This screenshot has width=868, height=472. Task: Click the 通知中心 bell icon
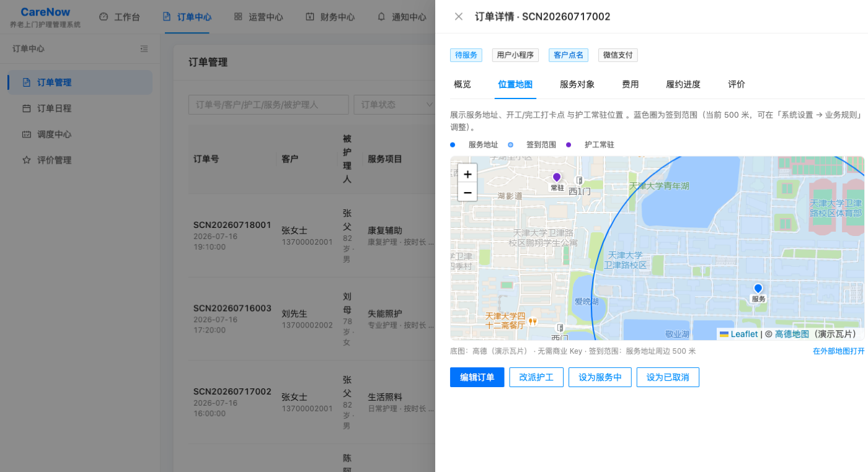pyautogui.click(x=381, y=17)
